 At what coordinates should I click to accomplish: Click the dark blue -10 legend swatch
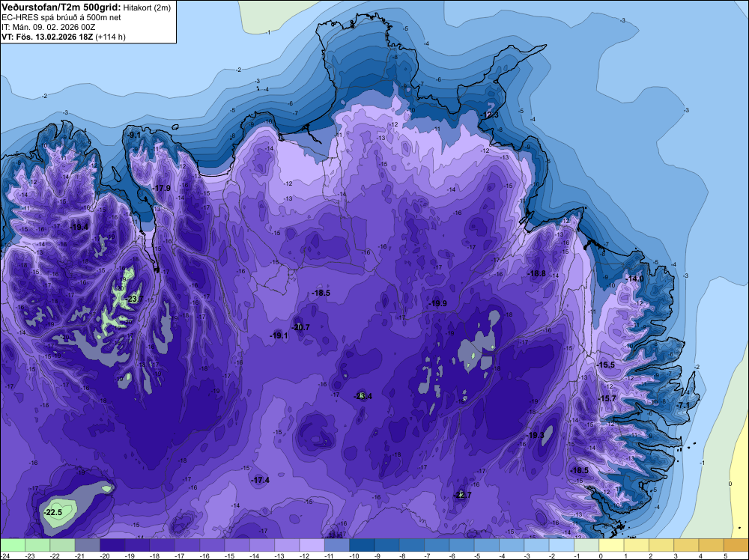coord(362,545)
